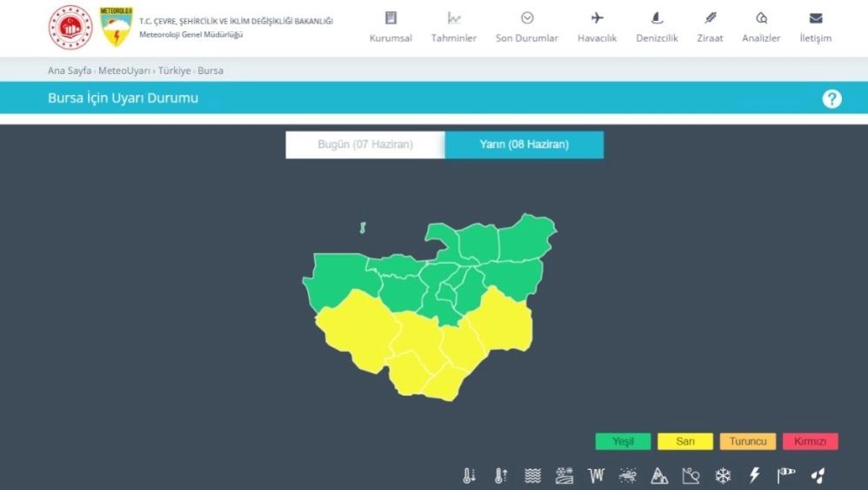Click the Turuncu orange legend swatch

click(748, 441)
